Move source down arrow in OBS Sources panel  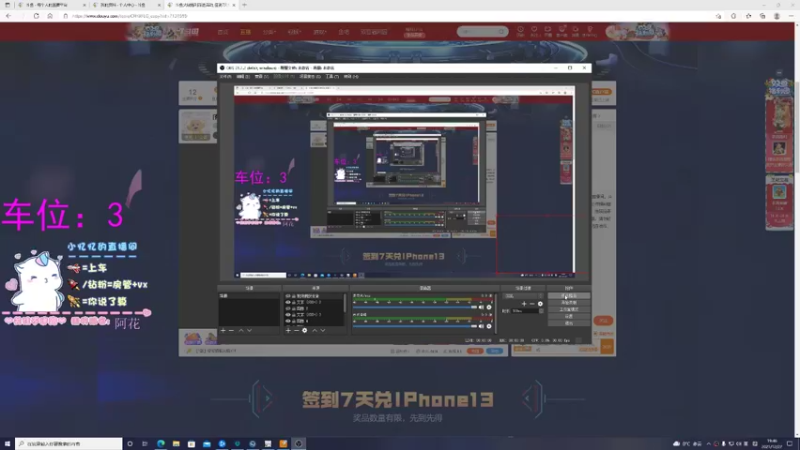[x=323, y=331]
